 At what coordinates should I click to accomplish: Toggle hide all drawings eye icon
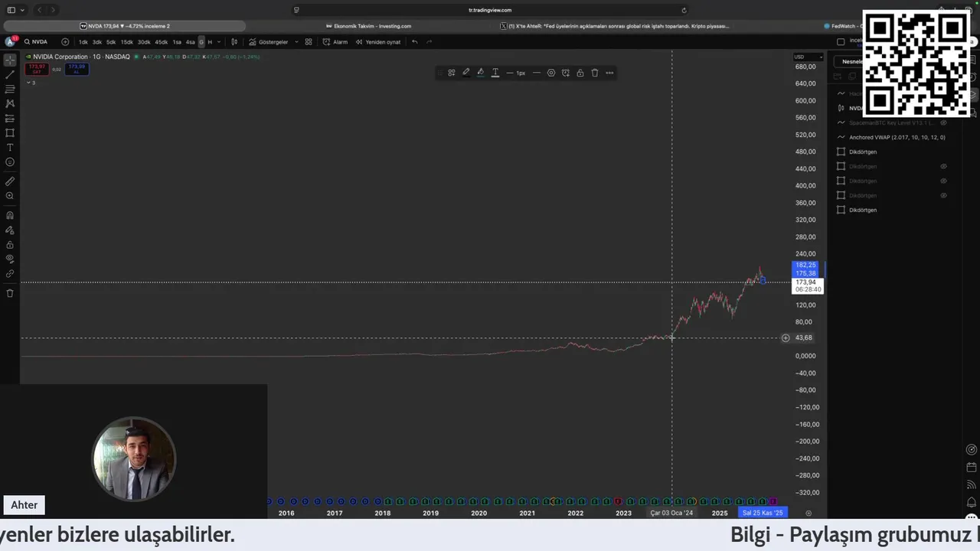[10, 259]
